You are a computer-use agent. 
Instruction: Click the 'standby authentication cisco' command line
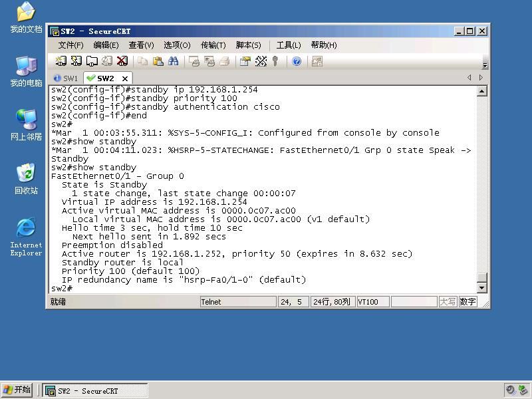click(165, 107)
